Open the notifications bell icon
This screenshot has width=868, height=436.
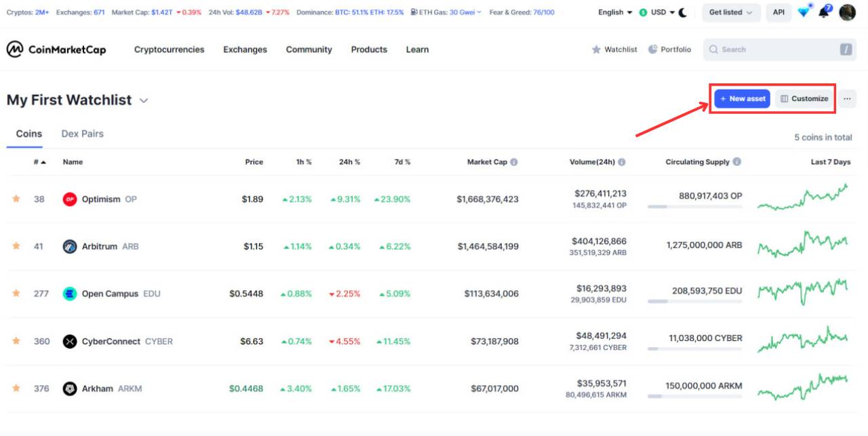pyautogui.click(x=825, y=12)
